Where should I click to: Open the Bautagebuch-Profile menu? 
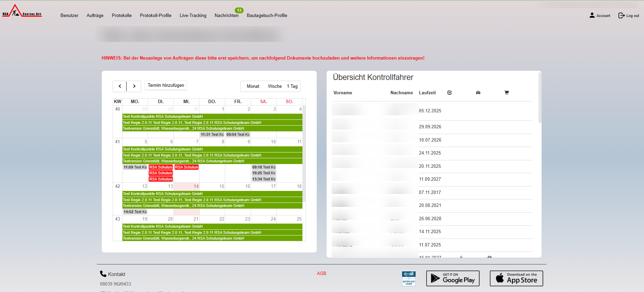pos(267,16)
